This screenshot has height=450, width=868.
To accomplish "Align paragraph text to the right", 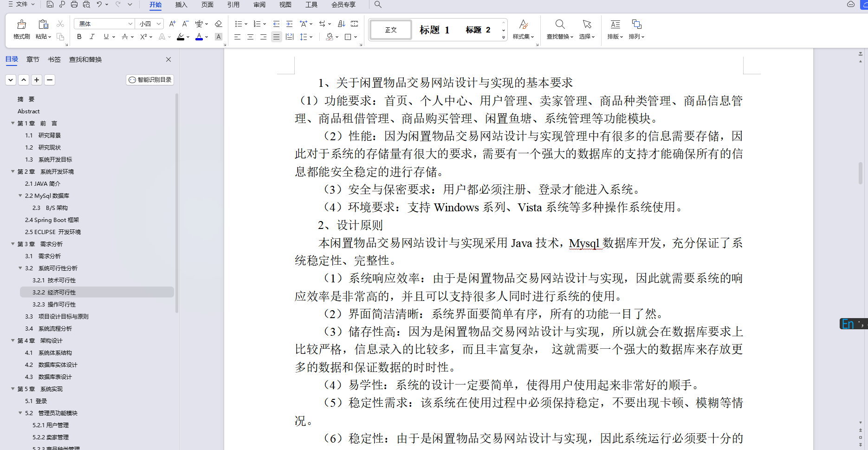I will click(x=263, y=37).
